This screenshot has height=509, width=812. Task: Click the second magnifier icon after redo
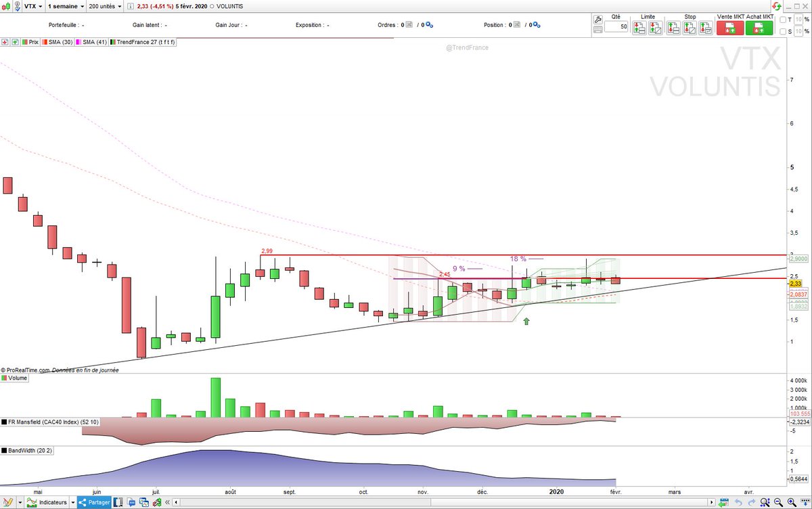pyautogui.click(x=777, y=502)
